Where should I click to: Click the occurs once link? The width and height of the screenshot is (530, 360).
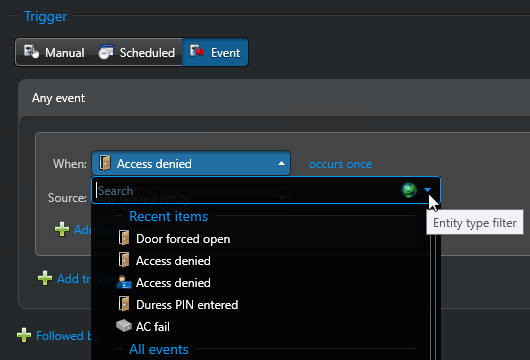[x=340, y=164]
